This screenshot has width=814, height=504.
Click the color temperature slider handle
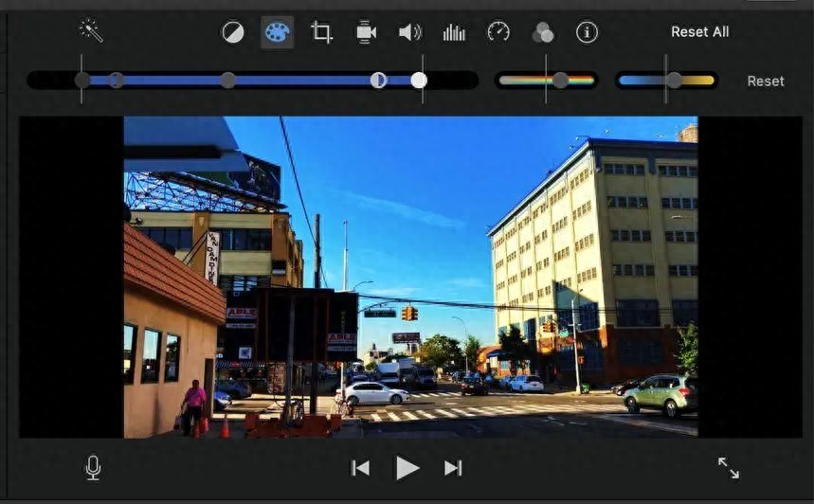674,80
